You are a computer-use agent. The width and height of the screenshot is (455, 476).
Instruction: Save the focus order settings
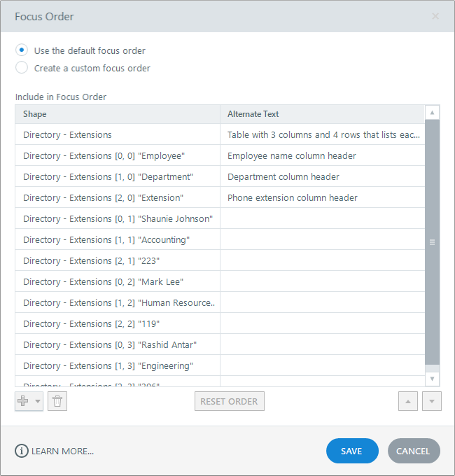click(352, 451)
